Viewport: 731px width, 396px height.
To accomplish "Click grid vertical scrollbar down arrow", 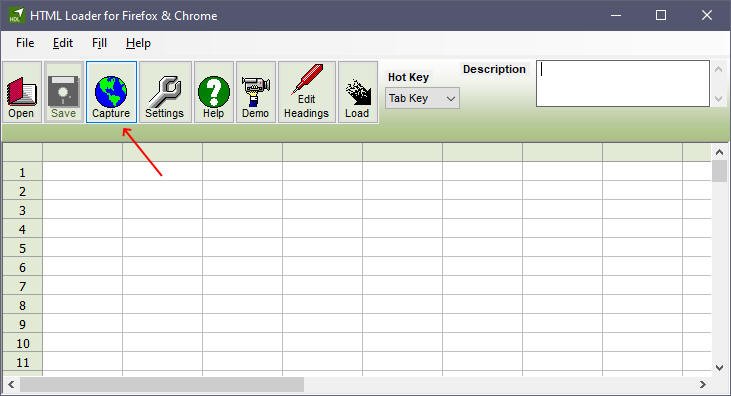I will [x=719, y=368].
